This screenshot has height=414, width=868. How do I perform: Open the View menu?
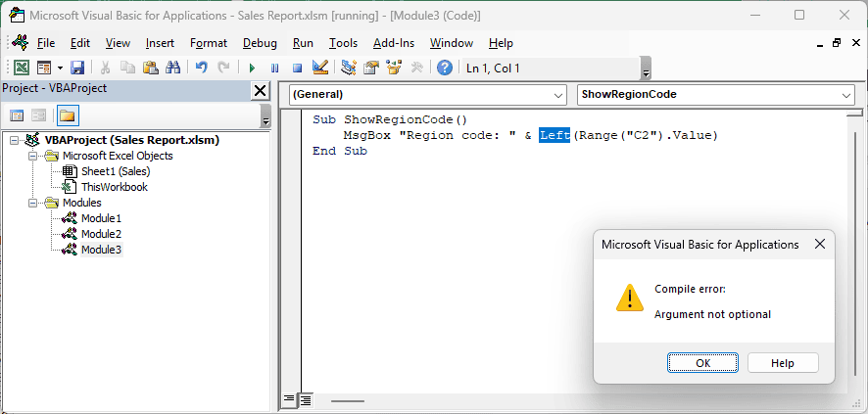pyautogui.click(x=118, y=43)
